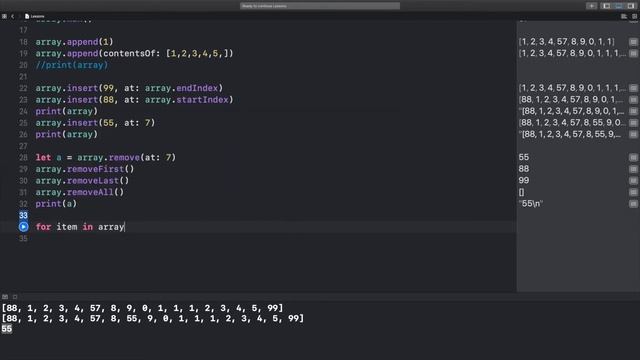
Task: Show quick look for line 25 result
Action: tap(633, 123)
